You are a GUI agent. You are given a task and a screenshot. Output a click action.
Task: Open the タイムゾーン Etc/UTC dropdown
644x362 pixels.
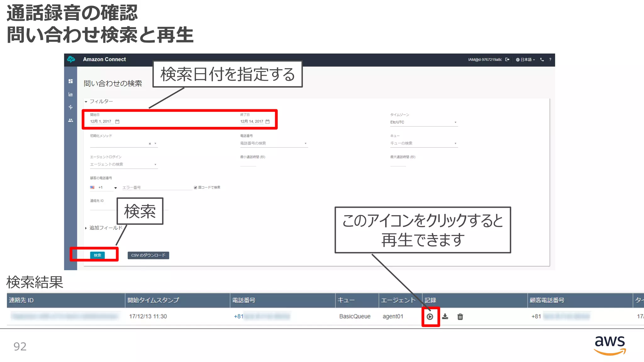(x=424, y=122)
